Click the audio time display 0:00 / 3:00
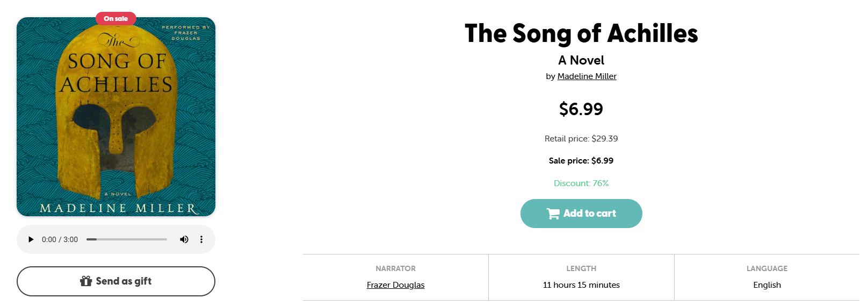Image resolution: width=868 pixels, height=305 pixels. (60, 239)
